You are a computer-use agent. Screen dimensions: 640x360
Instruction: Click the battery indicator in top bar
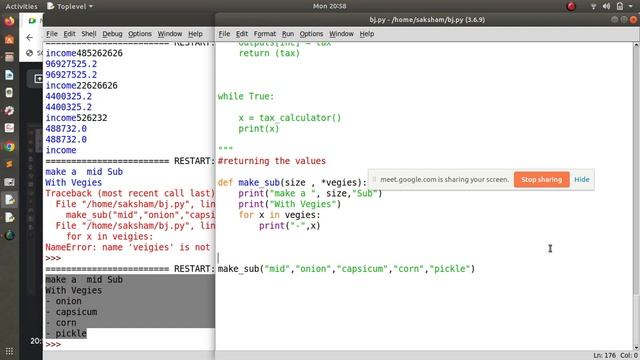(620, 6)
